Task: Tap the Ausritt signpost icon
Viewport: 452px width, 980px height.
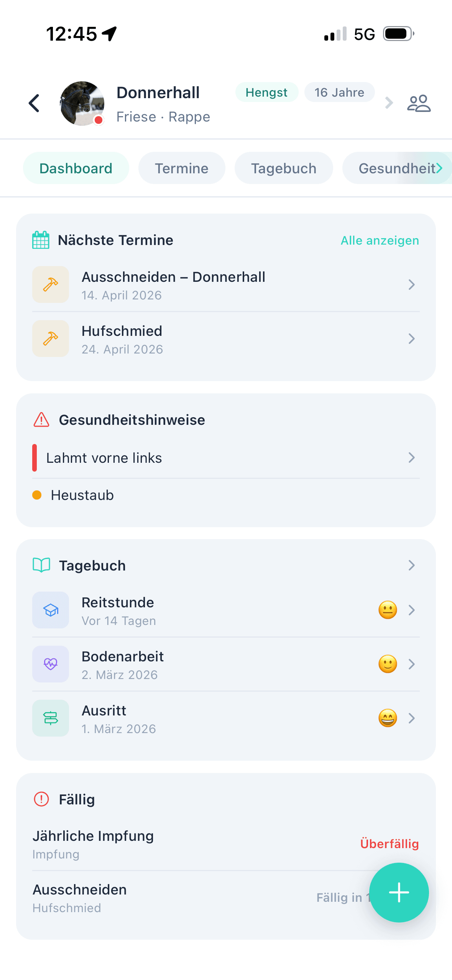Action: [51, 718]
